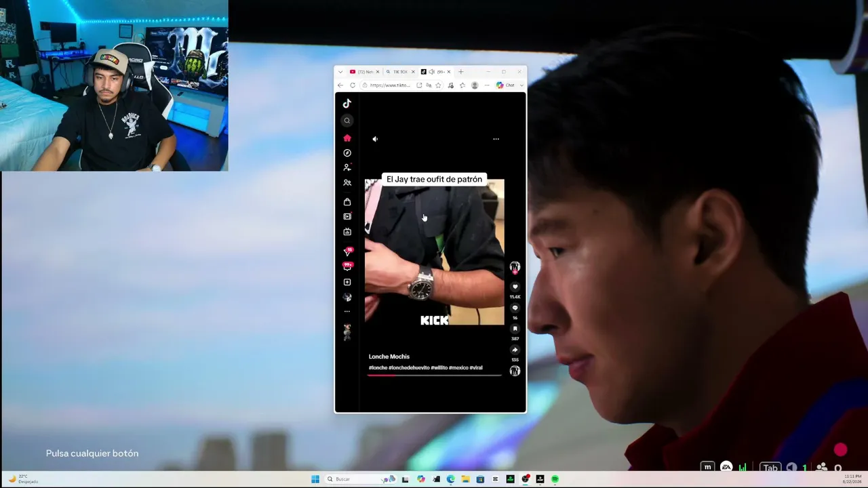Seek in the video progress bar
868x488 pixels.
(435, 375)
